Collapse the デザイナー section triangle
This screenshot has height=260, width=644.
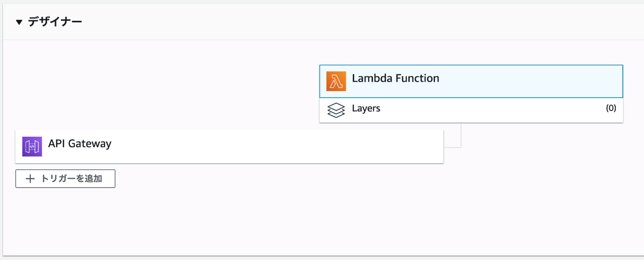point(19,22)
